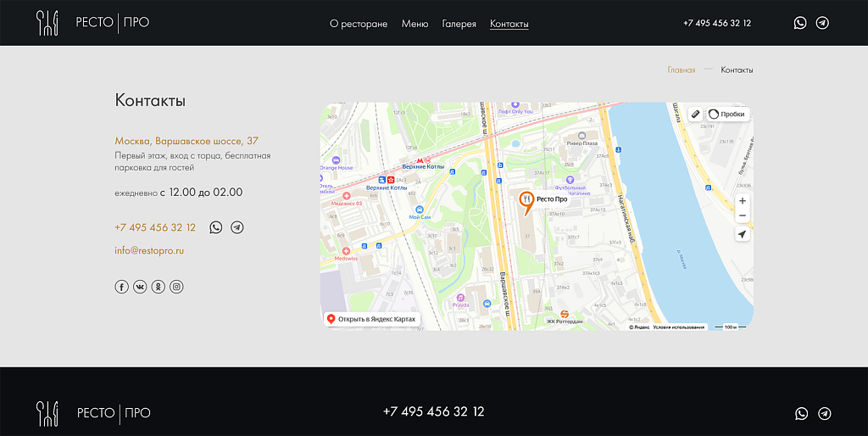Navigate to О ресторане section

(359, 24)
